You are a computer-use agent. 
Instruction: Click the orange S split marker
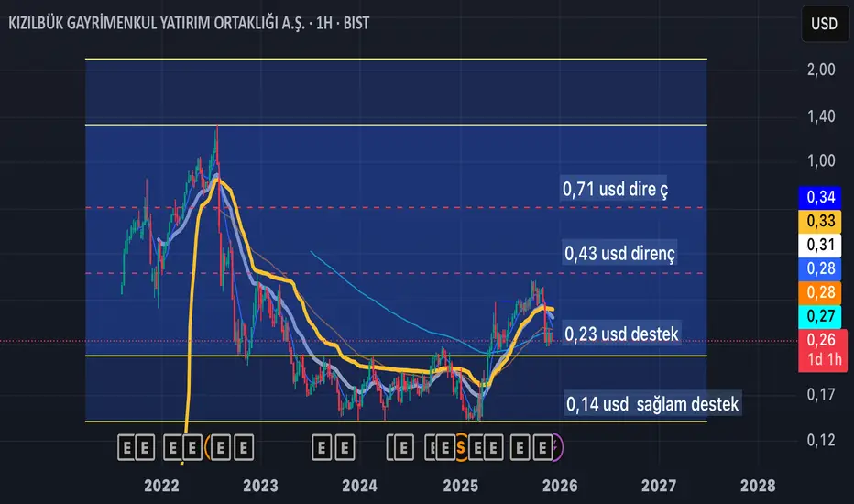click(x=461, y=448)
